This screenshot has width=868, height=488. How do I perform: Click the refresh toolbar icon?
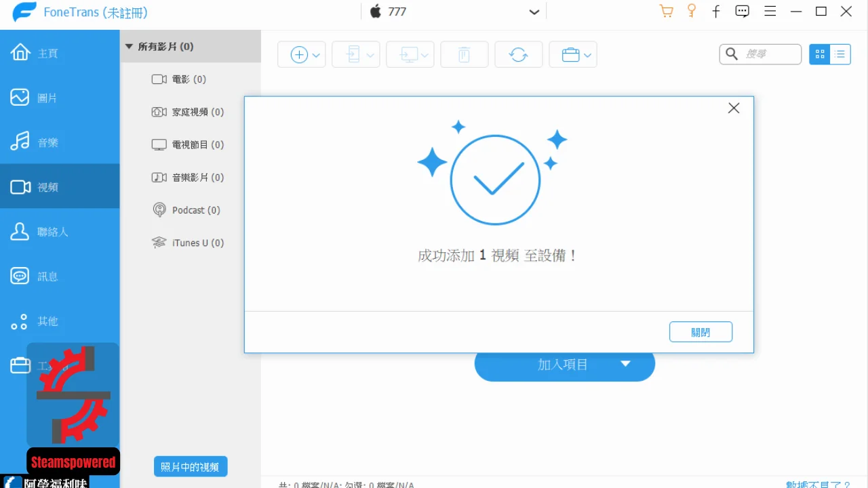(519, 55)
